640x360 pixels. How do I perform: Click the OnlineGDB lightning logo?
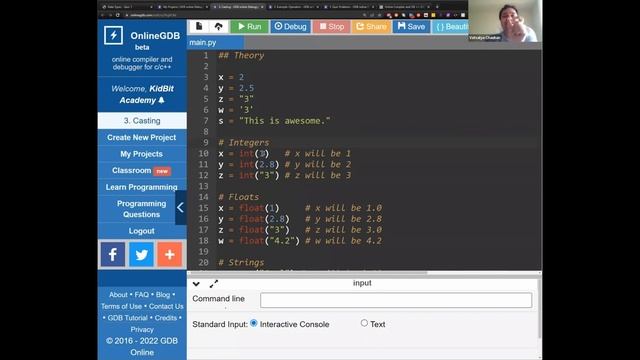pos(113,36)
